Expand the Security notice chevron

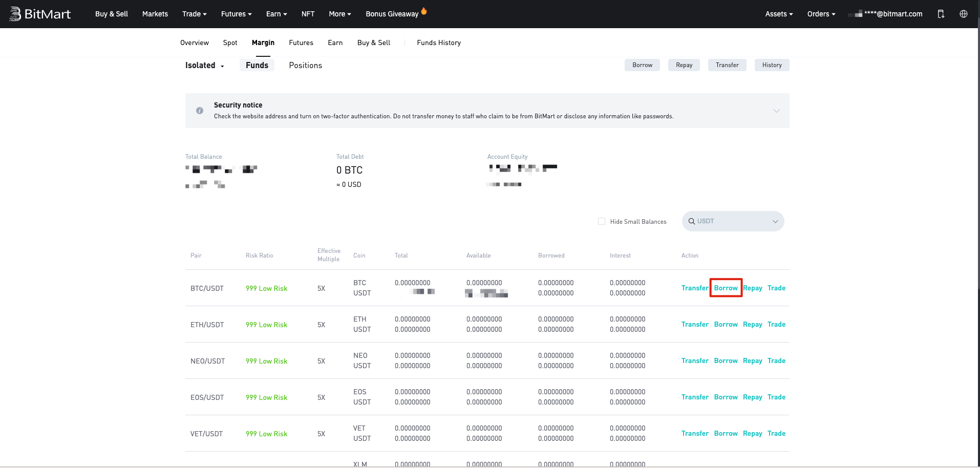click(777, 111)
